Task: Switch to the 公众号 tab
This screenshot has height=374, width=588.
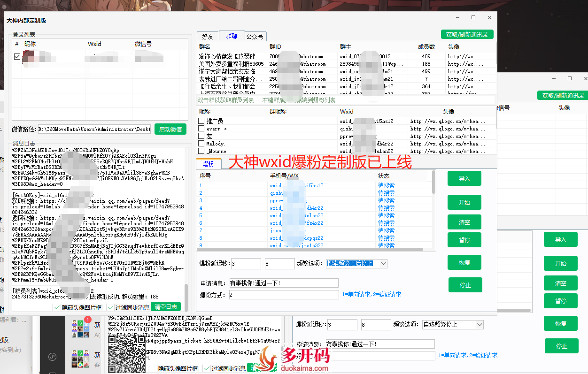Action: (x=254, y=36)
